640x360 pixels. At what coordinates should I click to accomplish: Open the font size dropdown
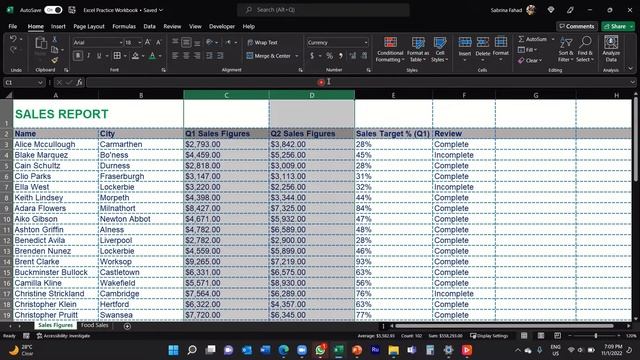[x=140, y=42]
